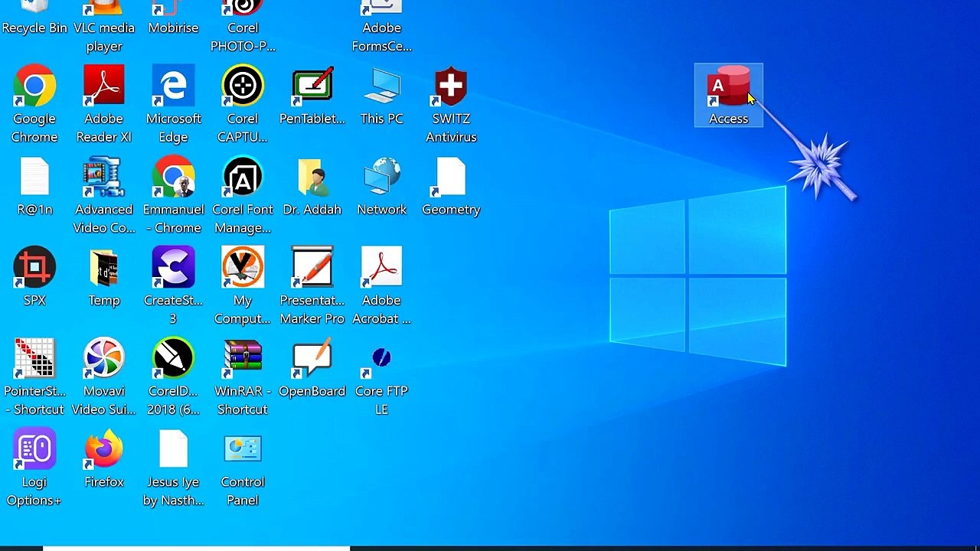Select the Geometry file shortcut
This screenshot has height=551, width=980.
click(451, 187)
